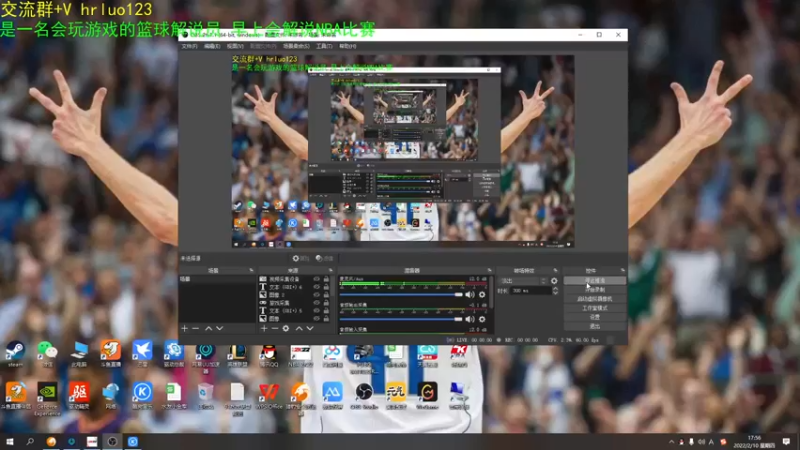
Task: Click the 属性 gear button above the docks
Action: 301,258
